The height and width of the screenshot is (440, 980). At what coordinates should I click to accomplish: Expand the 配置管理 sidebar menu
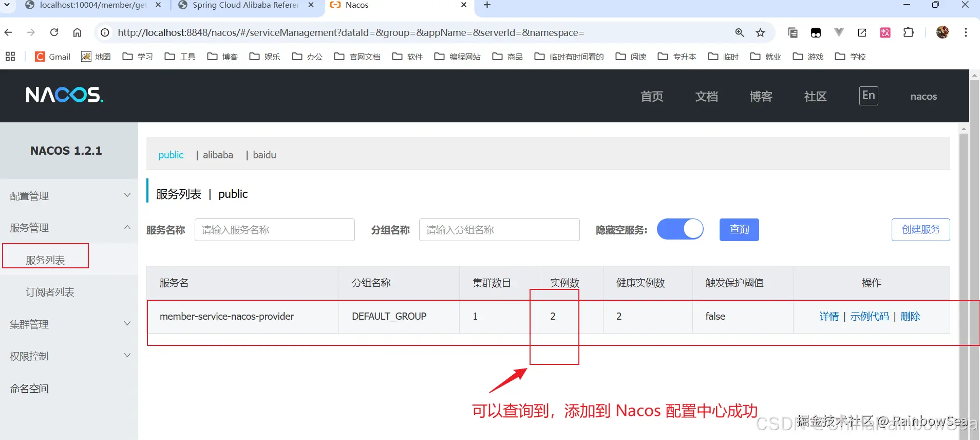69,195
